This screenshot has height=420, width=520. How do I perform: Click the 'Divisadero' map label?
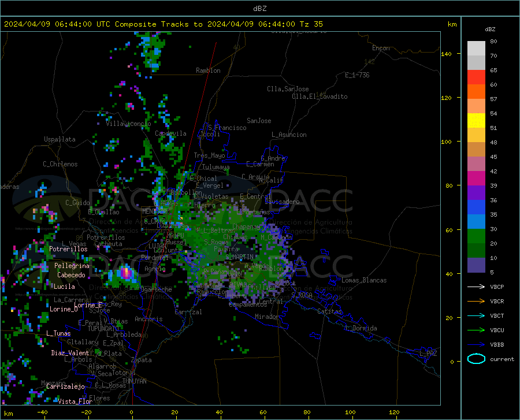pyautogui.click(x=282, y=202)
